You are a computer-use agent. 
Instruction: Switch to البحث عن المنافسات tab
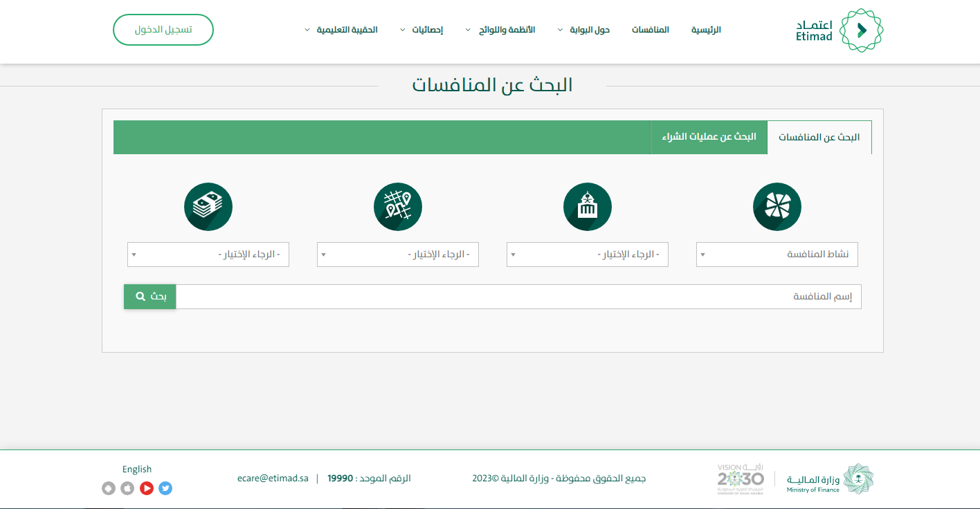coord(819,138)
